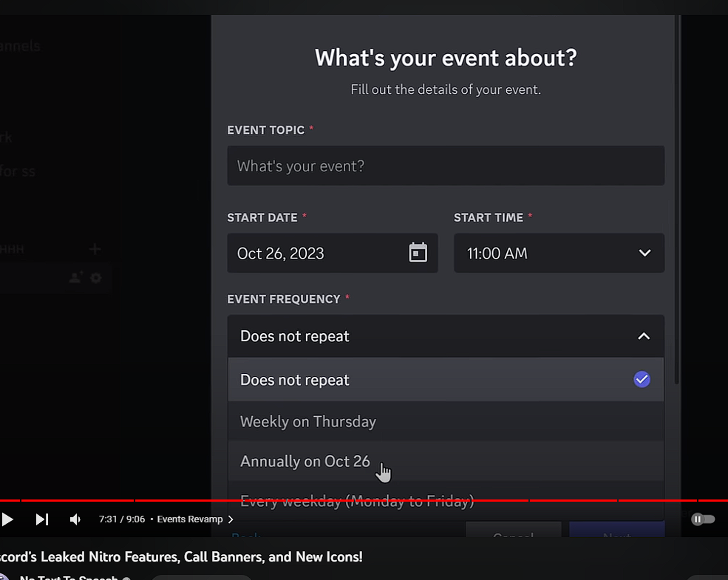Open the video title link
The height and width of the screenshot is (580, 728).
click(181, 557)
